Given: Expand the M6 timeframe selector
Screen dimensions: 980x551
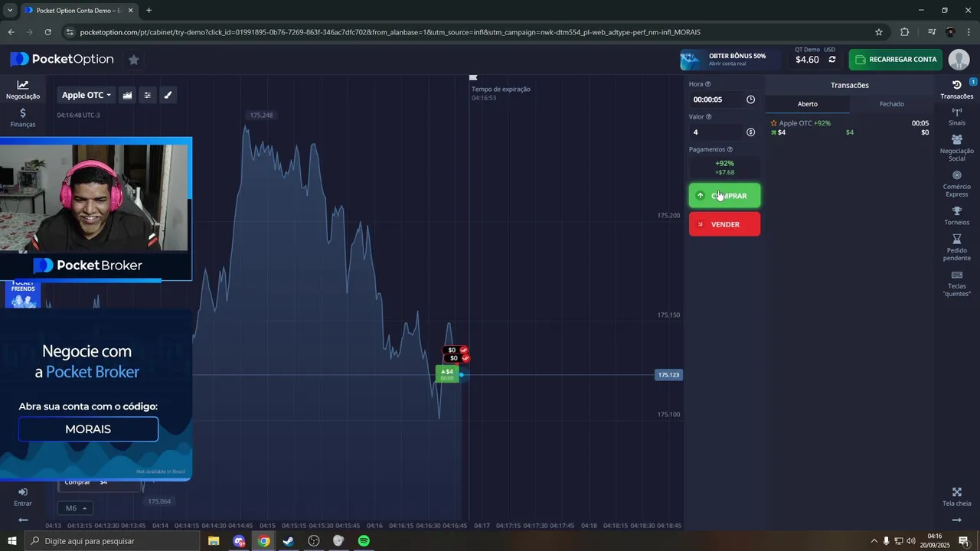Looking at the screenshot, I should [x=74, y=508].
